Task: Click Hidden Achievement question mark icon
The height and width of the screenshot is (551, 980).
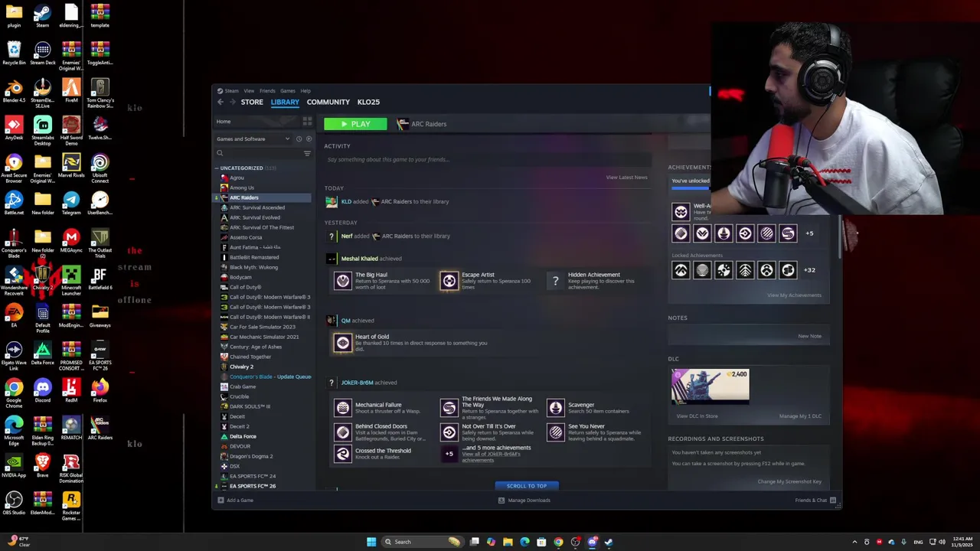Action: (x=556, y=281)
